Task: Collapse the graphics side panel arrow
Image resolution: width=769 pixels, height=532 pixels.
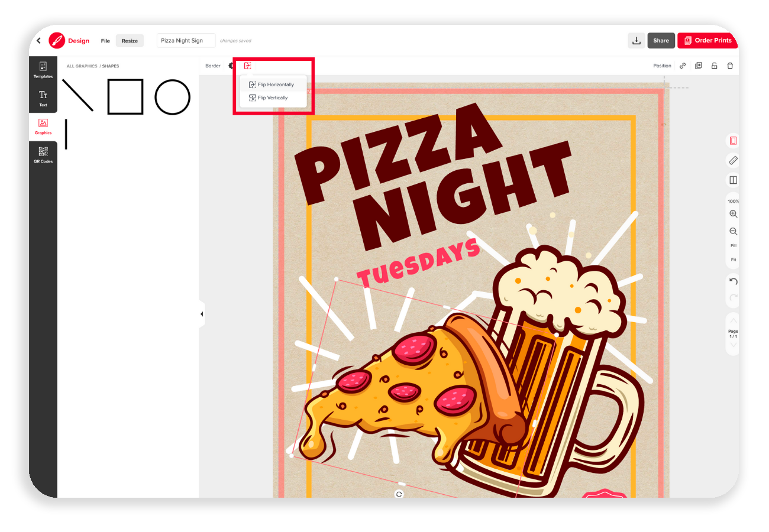Action: [202, 314]
